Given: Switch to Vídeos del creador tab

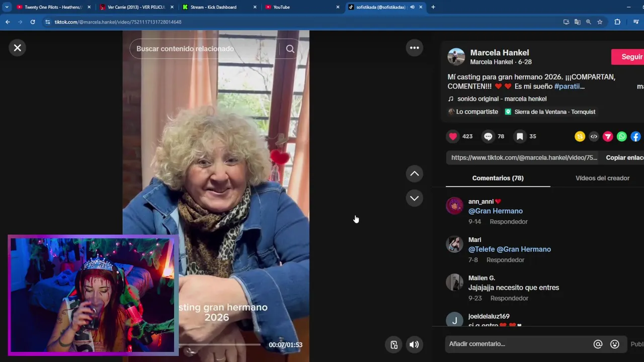Looking at the screenshot, I should tap(602, 178).
